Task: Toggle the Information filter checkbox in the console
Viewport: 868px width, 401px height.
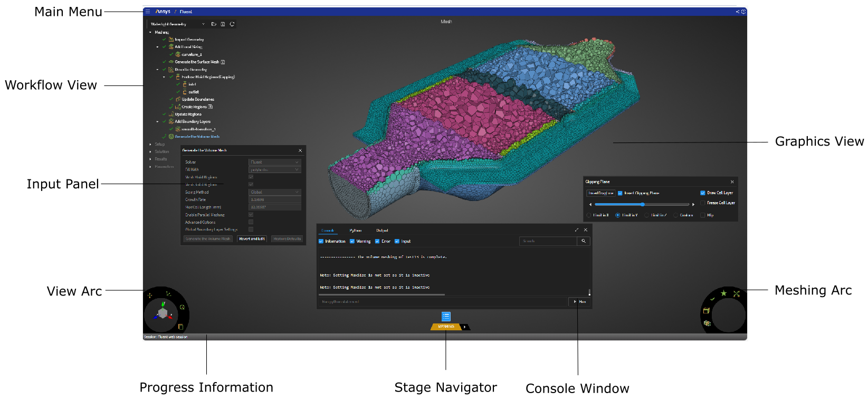Action: click(x=321, y=241)
